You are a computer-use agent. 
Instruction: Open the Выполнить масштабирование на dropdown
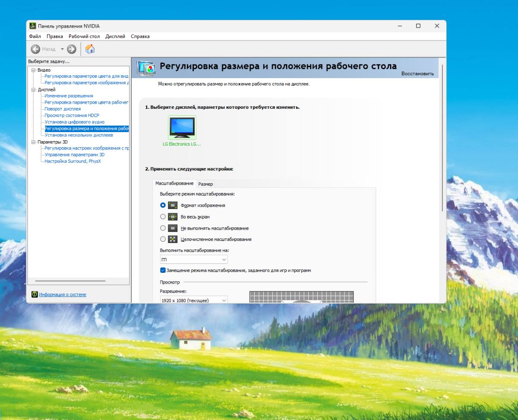pos(194,260)
